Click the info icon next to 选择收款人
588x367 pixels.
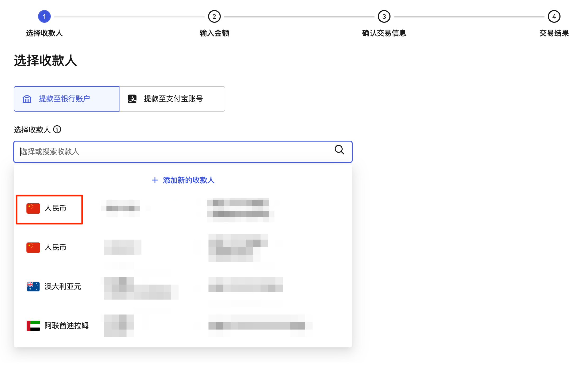(57, 129)
